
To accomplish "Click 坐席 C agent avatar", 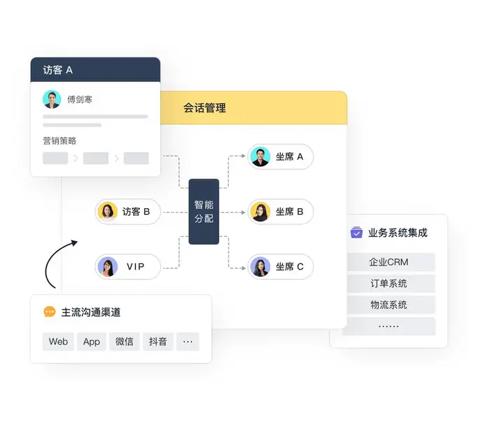I will click(x=260, y=267).
